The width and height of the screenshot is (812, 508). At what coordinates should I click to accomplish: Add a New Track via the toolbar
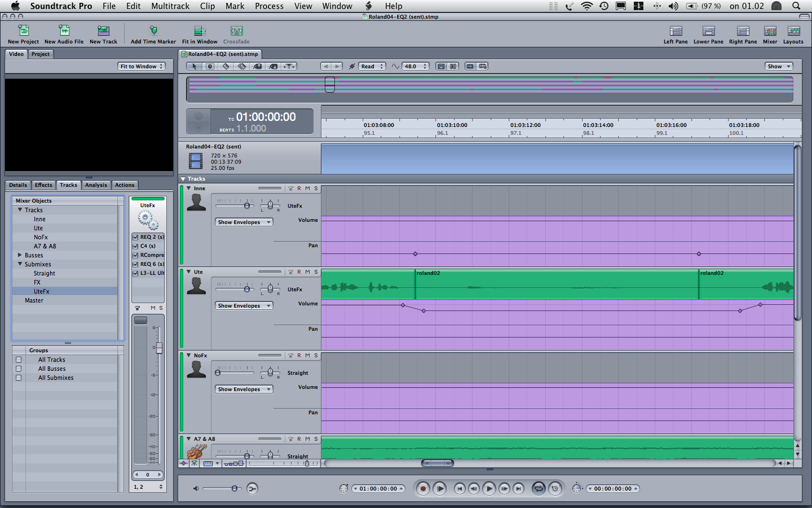pyautogui.click(x=103, y=34)
